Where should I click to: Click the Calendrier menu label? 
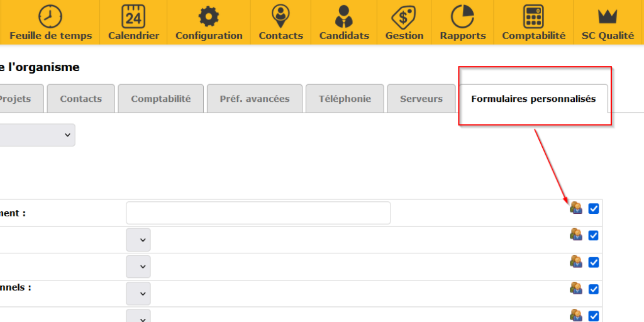(133, 36)
